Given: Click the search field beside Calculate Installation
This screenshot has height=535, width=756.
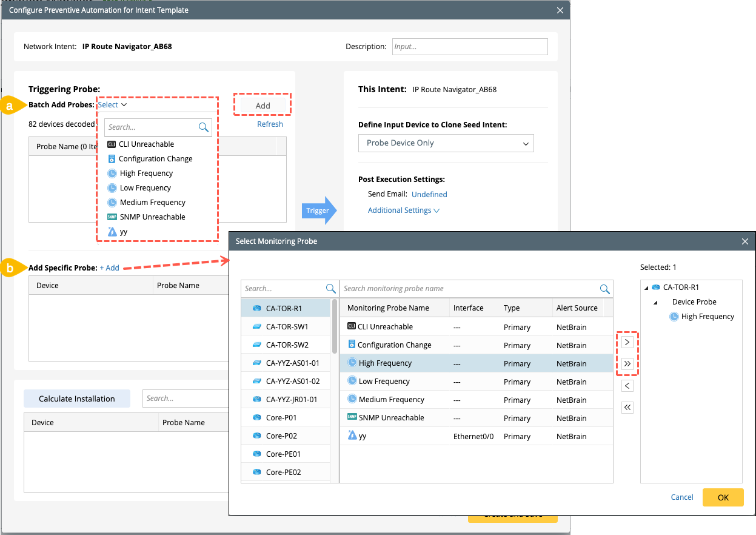Looking at the screenshot, I should point(185,399).
